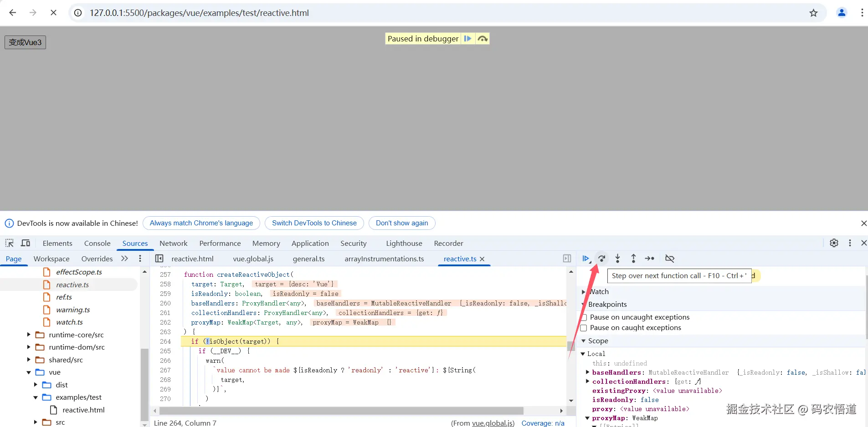Toggle device toolbar icon
This screenshot has height=427, width=868.
click(26, 243)
